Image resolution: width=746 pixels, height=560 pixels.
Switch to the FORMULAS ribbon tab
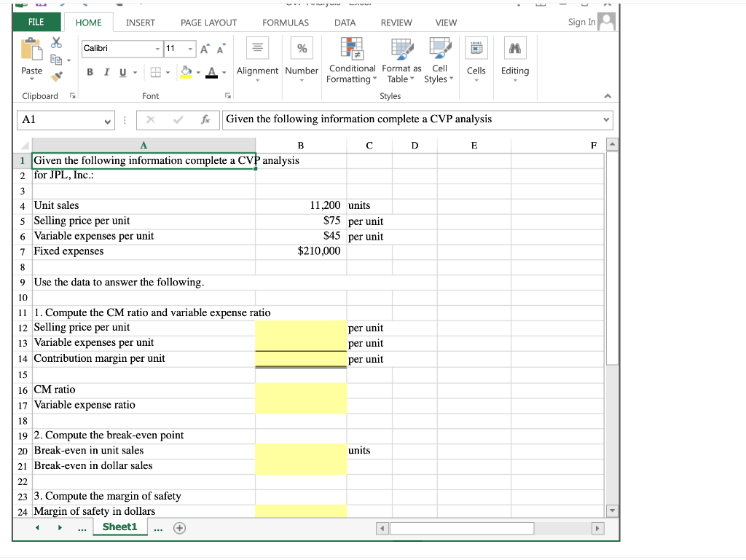coord(286,23)
